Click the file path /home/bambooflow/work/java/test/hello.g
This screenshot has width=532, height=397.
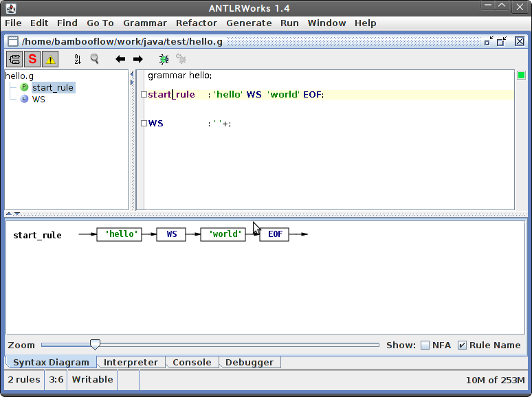122,41
